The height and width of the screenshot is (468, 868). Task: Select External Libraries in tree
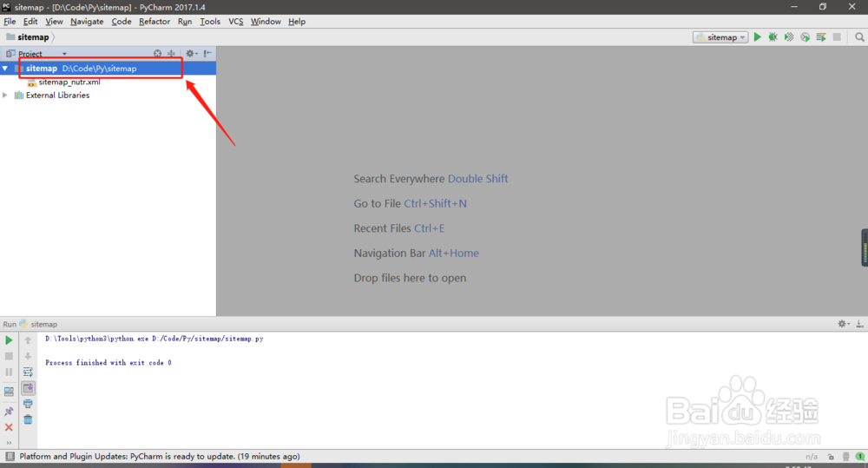click(57, 96)
